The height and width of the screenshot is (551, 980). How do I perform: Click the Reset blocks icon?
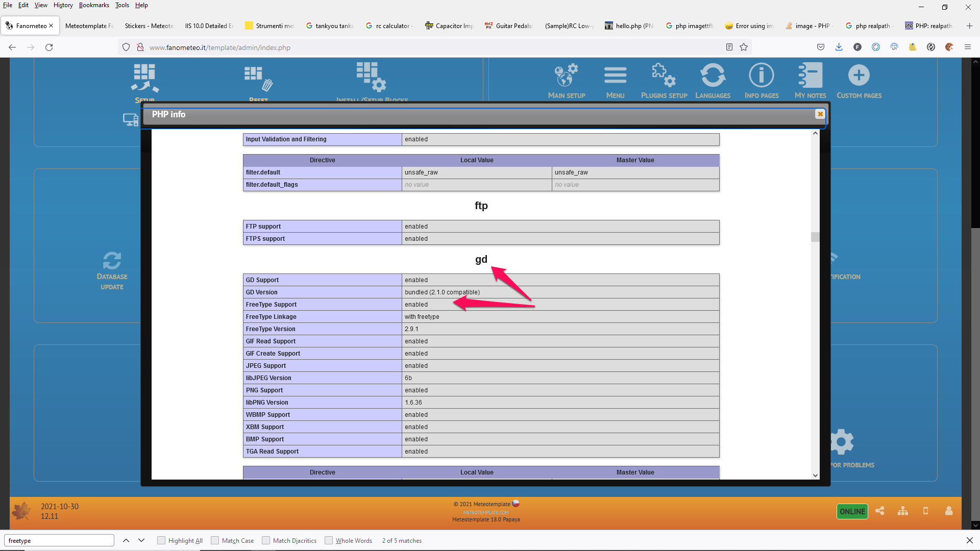259,78
